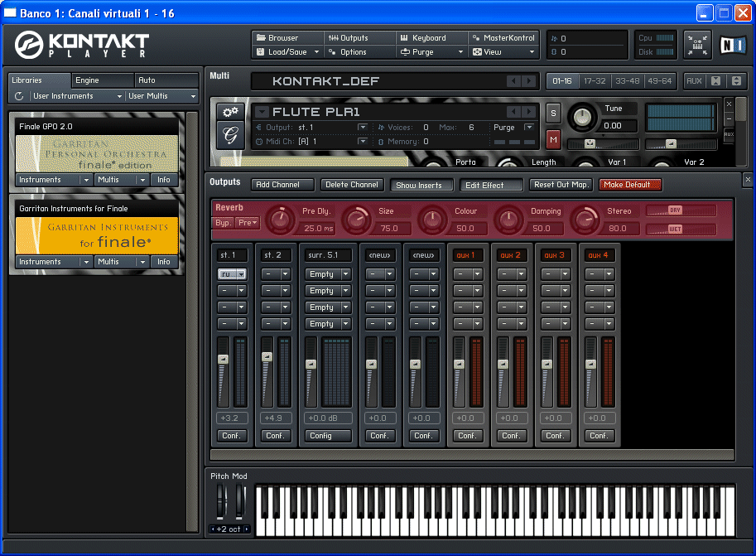Toggle the Outputs panel button in the toolbar

(x=359, y=37)
